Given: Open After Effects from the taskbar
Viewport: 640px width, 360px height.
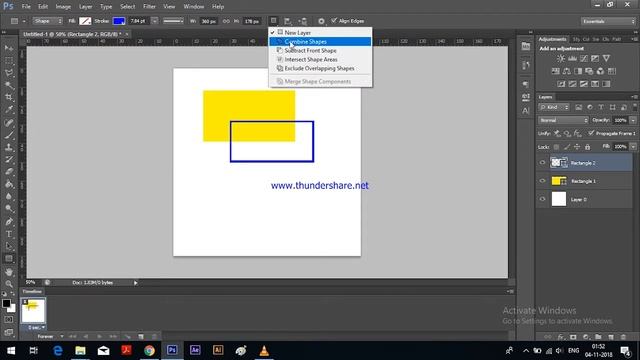Looking at the screenshot, I should (195, 350).
